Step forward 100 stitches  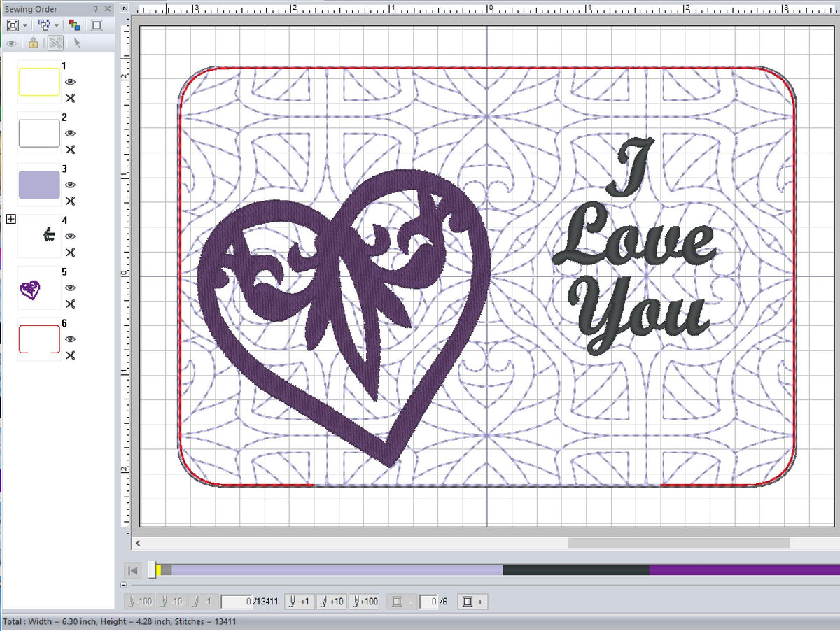click(x=365, y=602)
